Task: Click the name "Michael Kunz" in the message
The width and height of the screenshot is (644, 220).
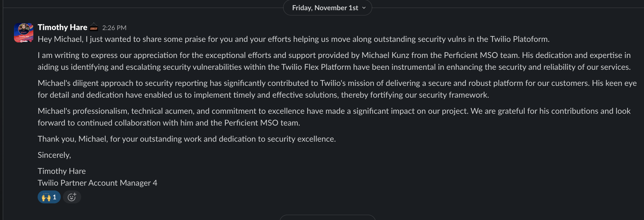Action: (x=385, y=55)
